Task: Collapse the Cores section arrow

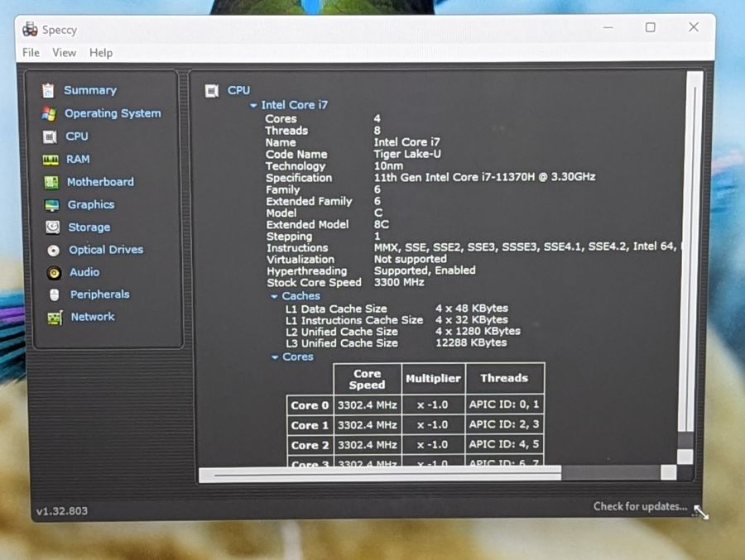Action: pyautogui.click(x=275, y=357)
